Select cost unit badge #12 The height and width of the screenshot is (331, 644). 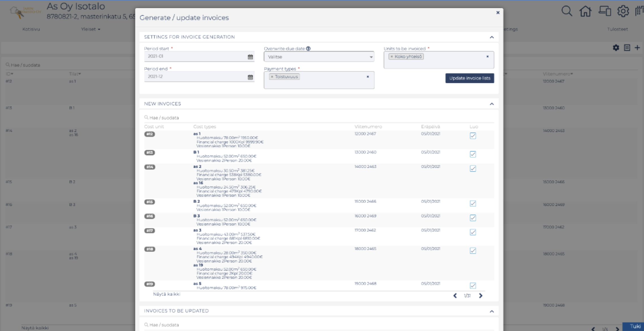[150, 134]
